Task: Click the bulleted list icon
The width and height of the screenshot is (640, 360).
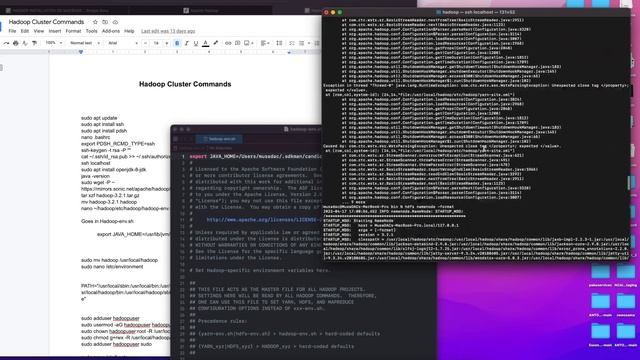Action: click(x=302, y=43)
